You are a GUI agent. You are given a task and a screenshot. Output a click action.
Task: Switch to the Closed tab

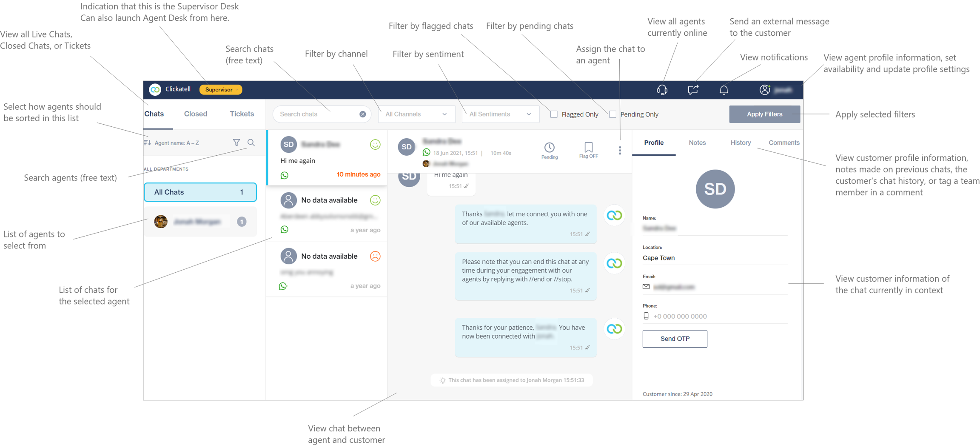[196, 114]
